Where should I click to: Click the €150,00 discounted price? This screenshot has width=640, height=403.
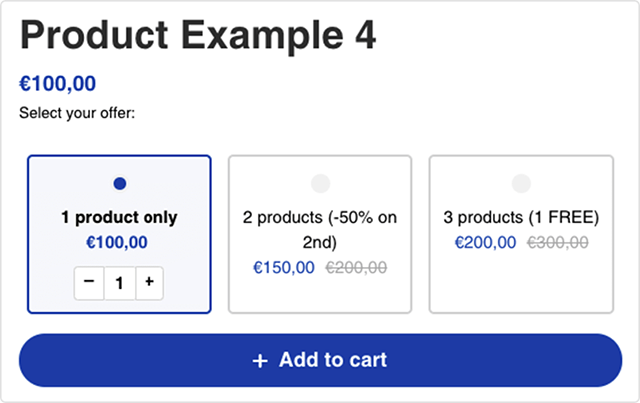click(284, 268)
